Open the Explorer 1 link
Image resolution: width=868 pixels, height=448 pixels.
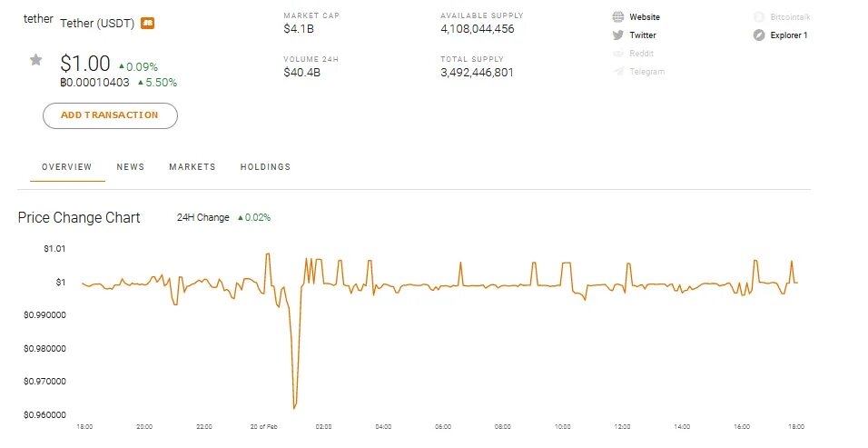[x=789, y=35]
